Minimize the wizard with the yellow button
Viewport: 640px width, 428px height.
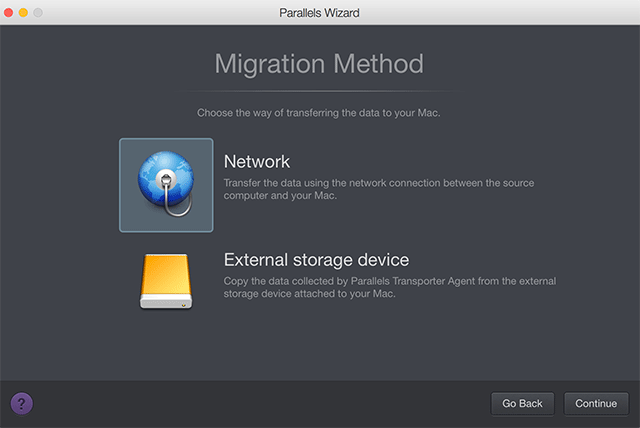pos(23,13)
